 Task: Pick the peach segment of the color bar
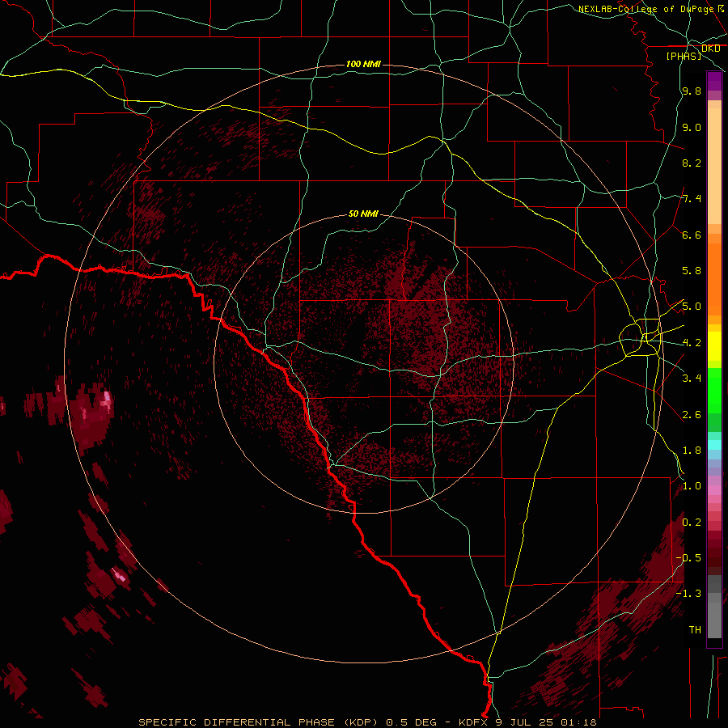[x=714, y=166]
